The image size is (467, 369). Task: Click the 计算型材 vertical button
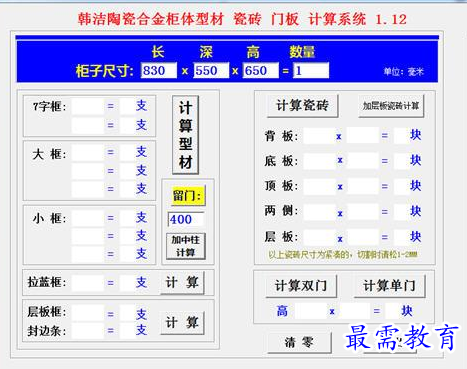point(185,135)
